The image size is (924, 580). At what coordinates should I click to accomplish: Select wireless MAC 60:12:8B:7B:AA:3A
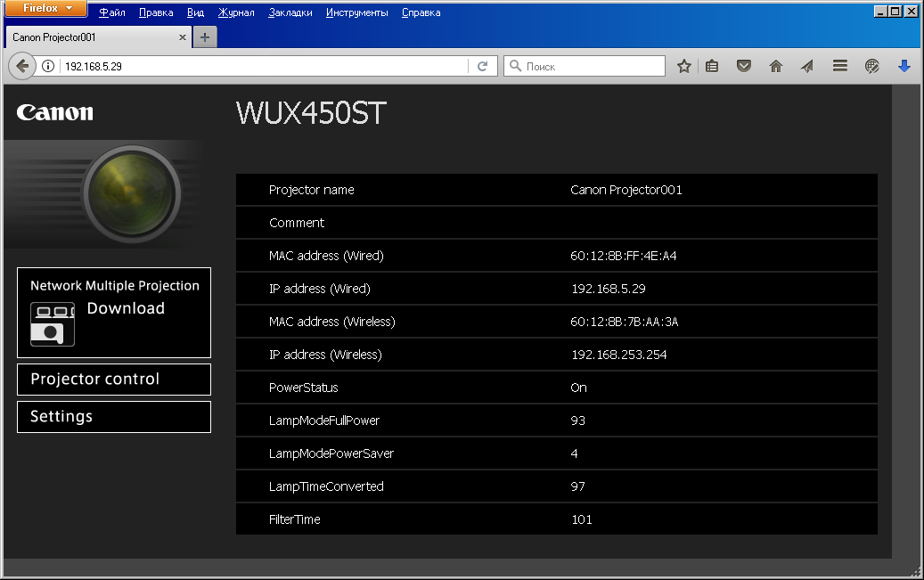[624, 322]
